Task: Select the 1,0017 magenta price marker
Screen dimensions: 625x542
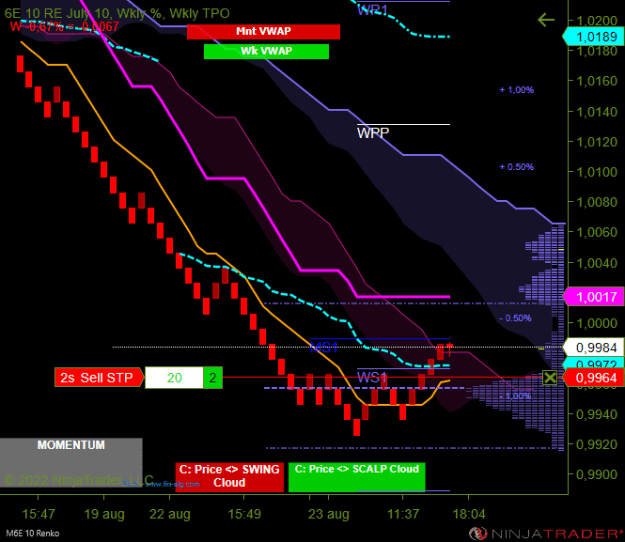Action: click(x=594, y=297)
